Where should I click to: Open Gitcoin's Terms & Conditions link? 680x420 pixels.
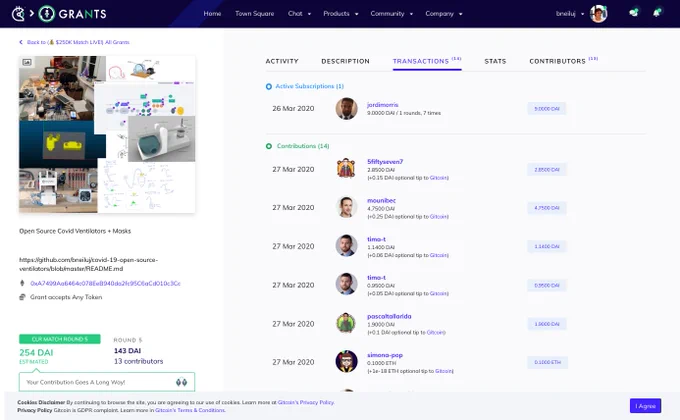point(190,410)
